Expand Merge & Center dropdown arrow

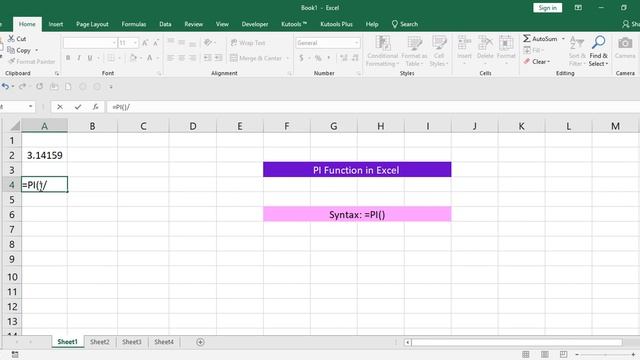[287, 58]
